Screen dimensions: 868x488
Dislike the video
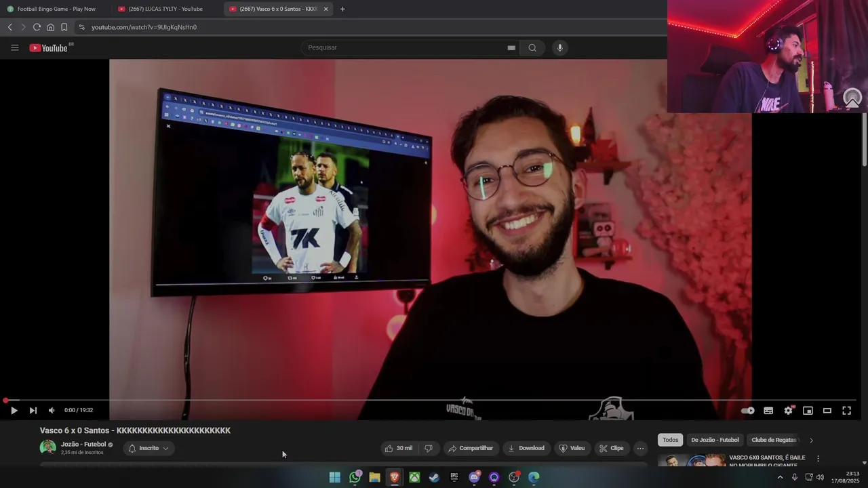click(428, 448)
